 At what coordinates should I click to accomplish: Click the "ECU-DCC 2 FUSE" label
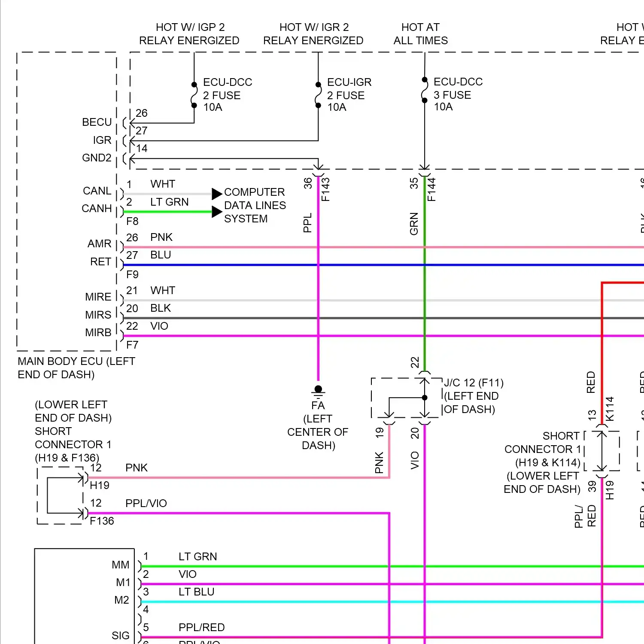(x=228, y=88)
